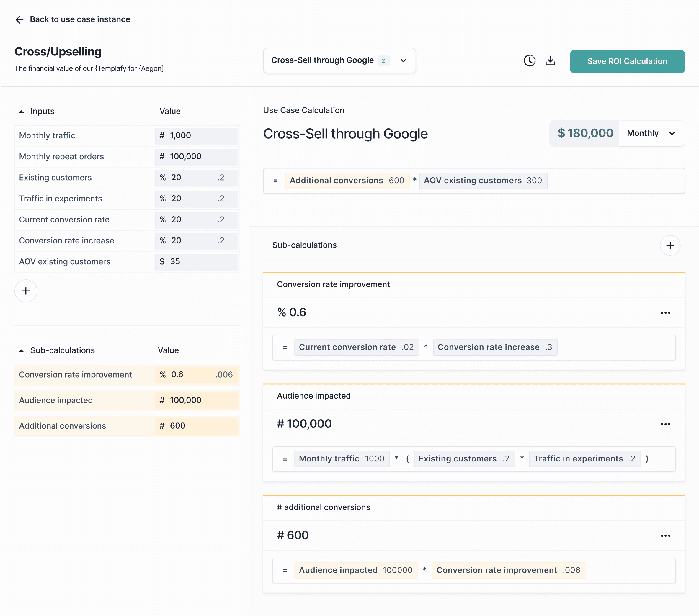This screenshot has height=616, width=699.
Task: Open Conversion rate improvement options menu
Action: pyautogui.click(x=665, y=313)
